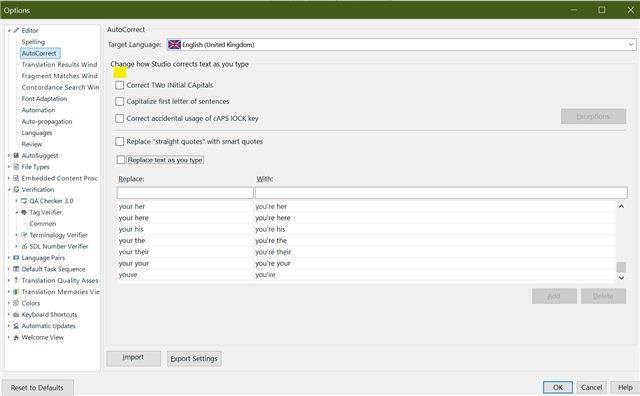Screen dimensions: 640x396
Task: Click the UK flag in Target Language
Action: 174,44
